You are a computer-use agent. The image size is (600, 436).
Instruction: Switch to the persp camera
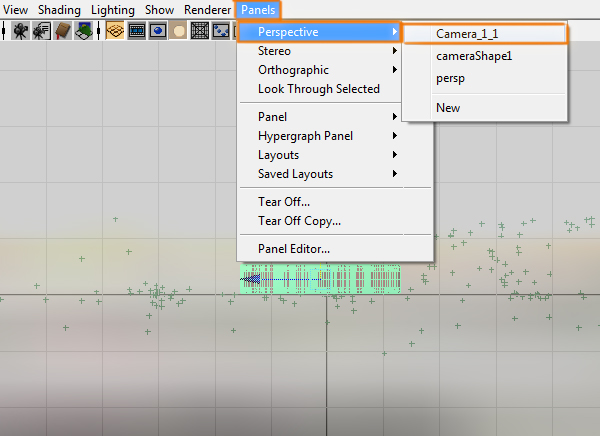(x=484, y=78)
